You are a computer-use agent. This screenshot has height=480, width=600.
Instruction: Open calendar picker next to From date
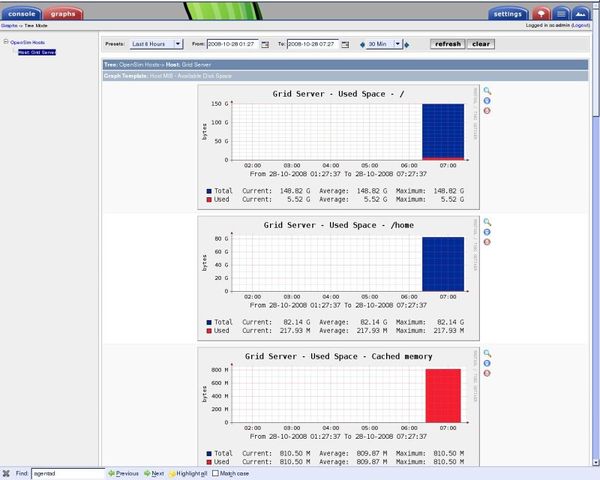pos(263,44)
